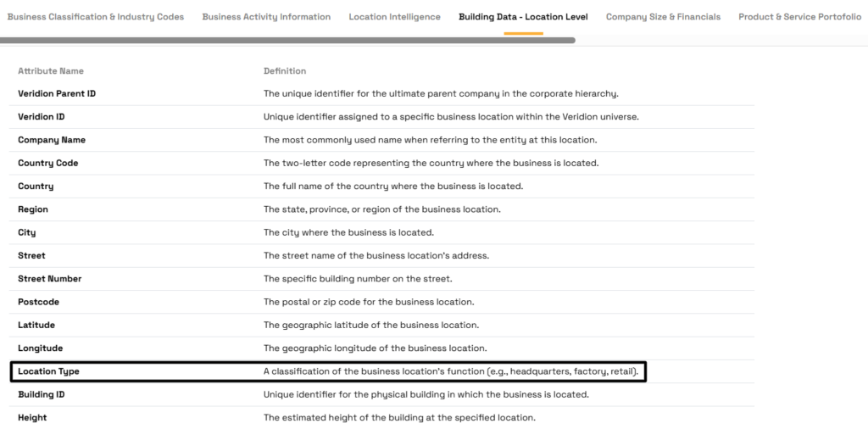
Task: Open Business Classification & Industry Codes tab
Action: [x=95, y=17]
